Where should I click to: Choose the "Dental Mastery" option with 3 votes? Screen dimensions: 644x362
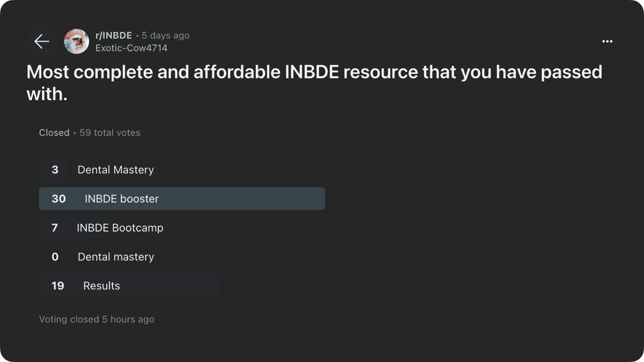(115, 170)
